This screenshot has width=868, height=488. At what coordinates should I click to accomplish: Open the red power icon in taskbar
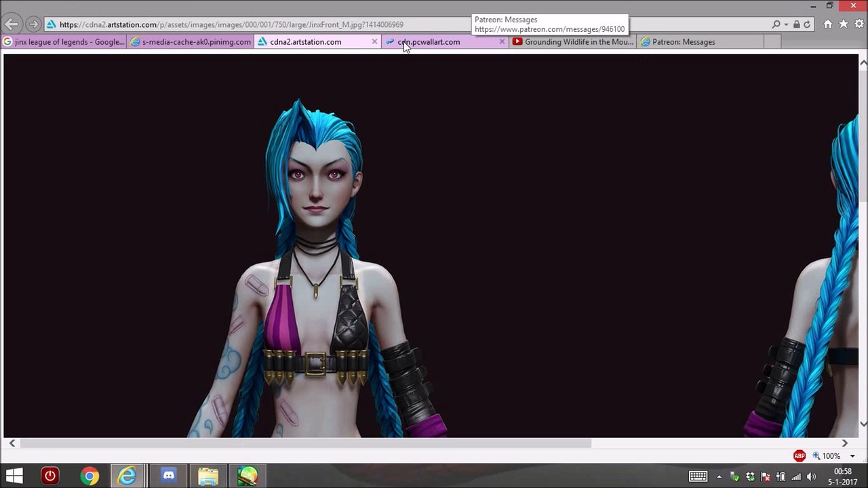(50, 476)
